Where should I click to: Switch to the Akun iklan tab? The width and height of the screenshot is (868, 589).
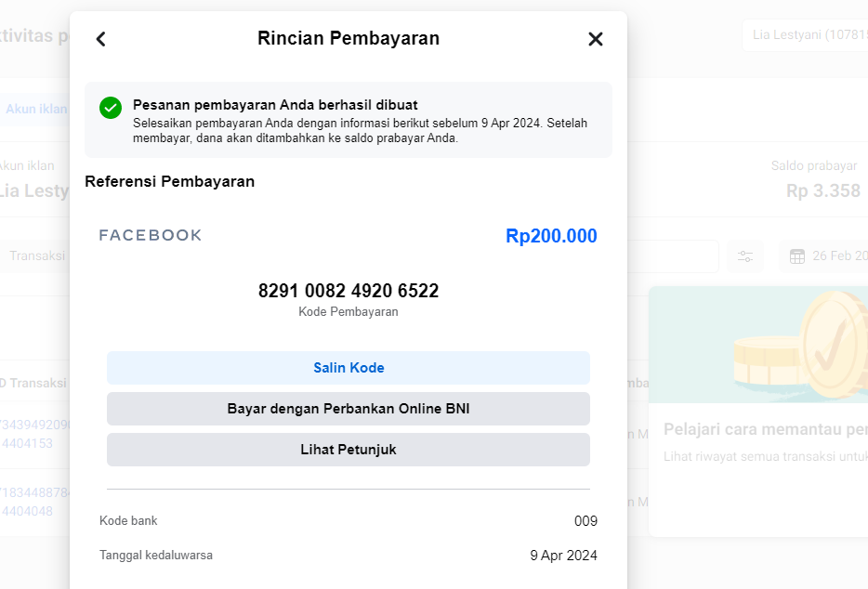[35, 109]
